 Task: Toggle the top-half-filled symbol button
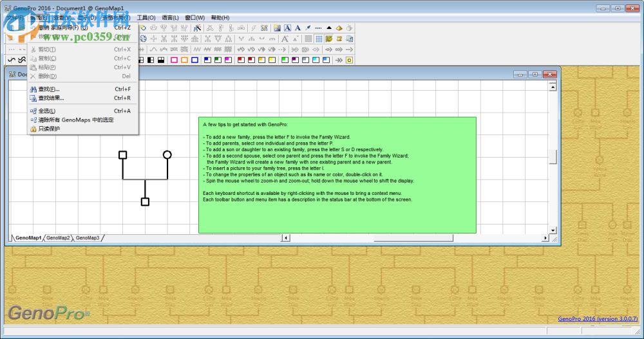[x=161, y=60]
